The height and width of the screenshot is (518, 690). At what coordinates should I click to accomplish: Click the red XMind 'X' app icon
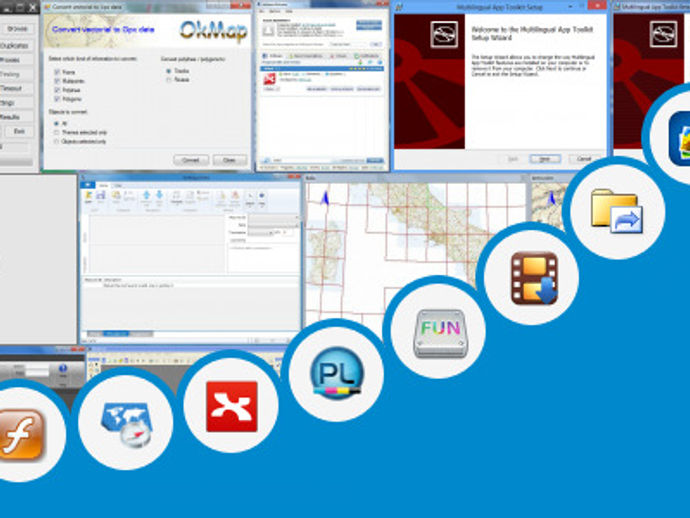231,407
